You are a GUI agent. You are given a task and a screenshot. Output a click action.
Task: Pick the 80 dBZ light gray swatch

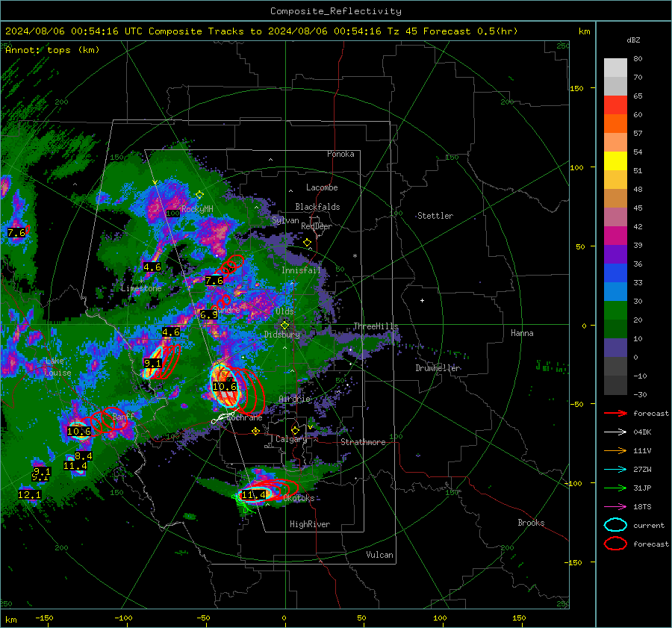[x=615, y=68]
